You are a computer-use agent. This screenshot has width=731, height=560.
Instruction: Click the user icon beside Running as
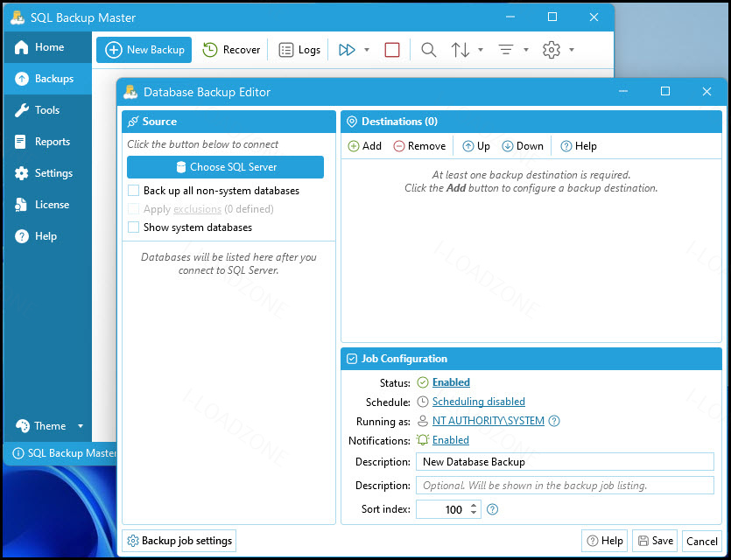(422, 421)
